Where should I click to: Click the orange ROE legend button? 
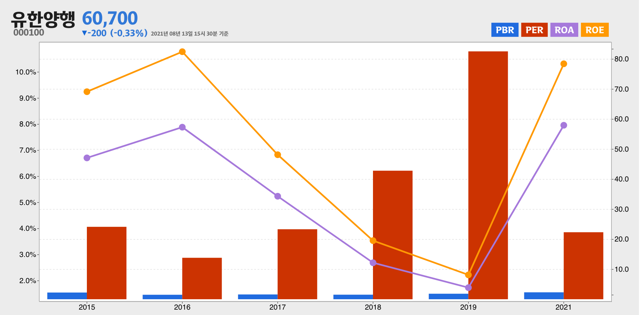595,30
